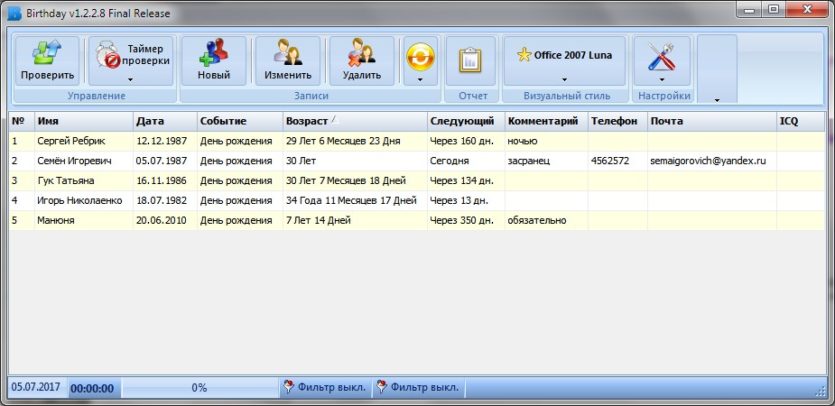
Task: Click the age 30 Лет cell
Action: coord(355,161)
